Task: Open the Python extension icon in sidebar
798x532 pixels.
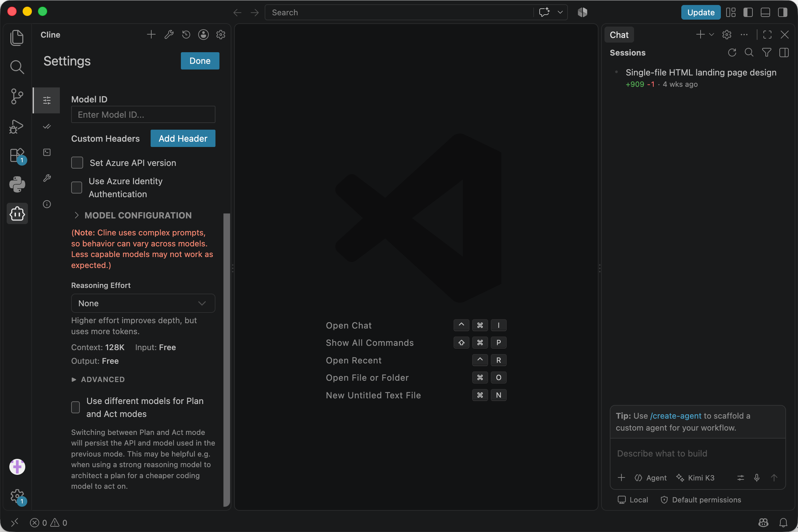Action: (x=17, y=184)
